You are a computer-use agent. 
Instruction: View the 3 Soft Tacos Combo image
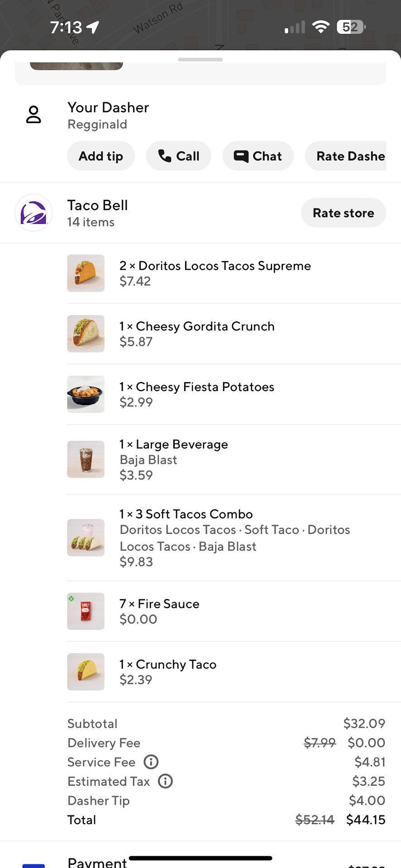(86, 538)
